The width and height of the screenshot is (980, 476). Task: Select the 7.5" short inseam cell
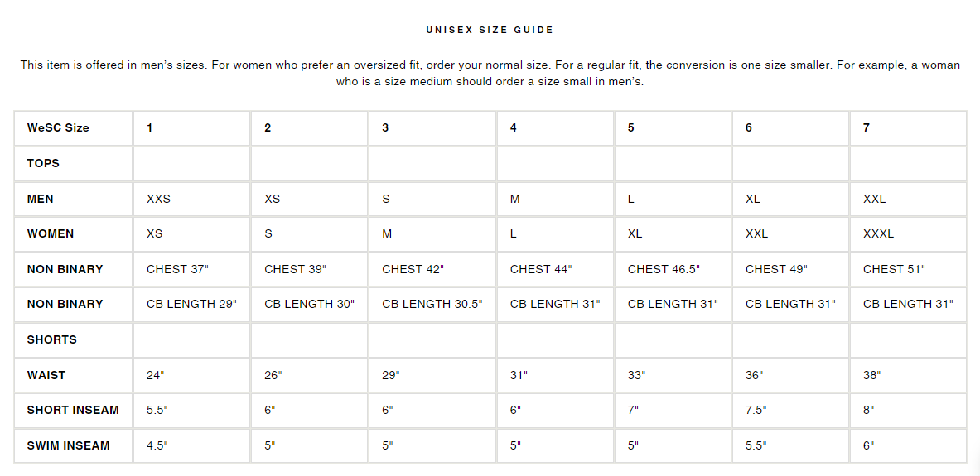(x=756, y=411)
